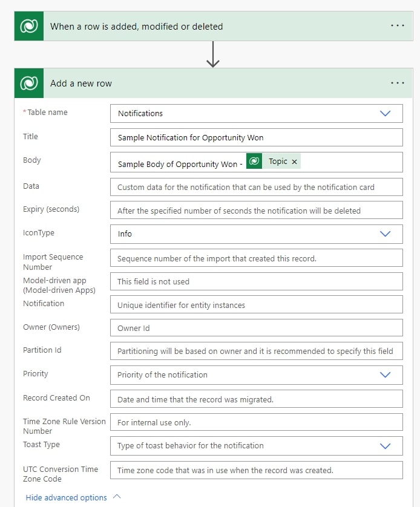Collapse advanced options with the chevron
The width and height of the screenshot is (420, 507).
pos(116,497)
